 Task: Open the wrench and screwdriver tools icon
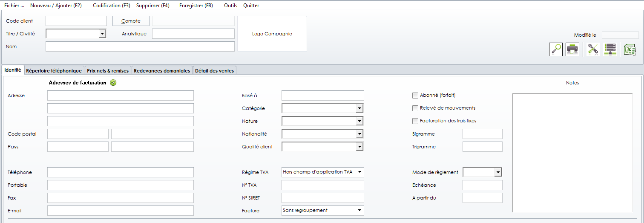592,49
